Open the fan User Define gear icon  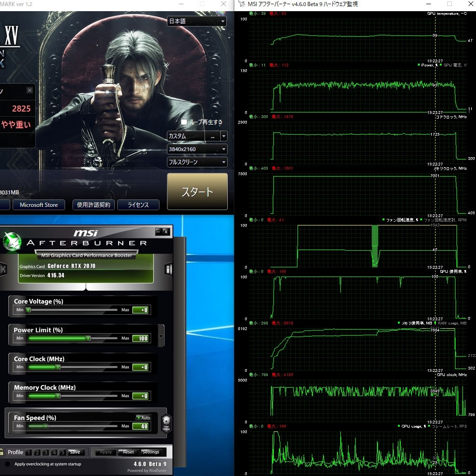pos(166,423)
